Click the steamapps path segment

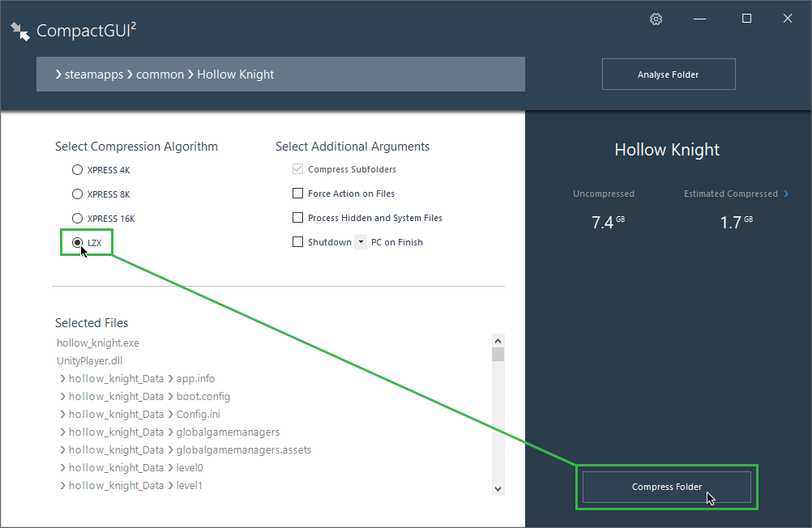[x=94, y=75]
